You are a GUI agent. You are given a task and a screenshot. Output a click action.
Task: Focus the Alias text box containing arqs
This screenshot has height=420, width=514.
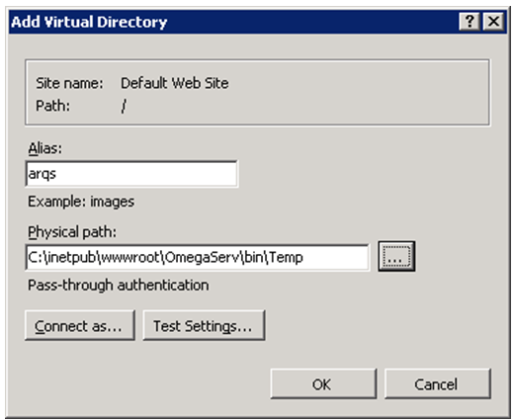point(131,174)
